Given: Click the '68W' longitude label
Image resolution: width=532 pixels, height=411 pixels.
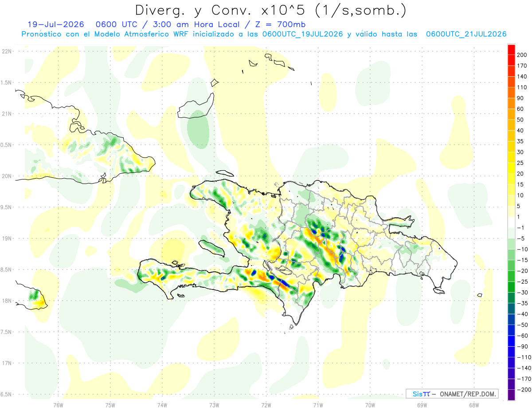Looking at the screenshot, I should (473, 405).
